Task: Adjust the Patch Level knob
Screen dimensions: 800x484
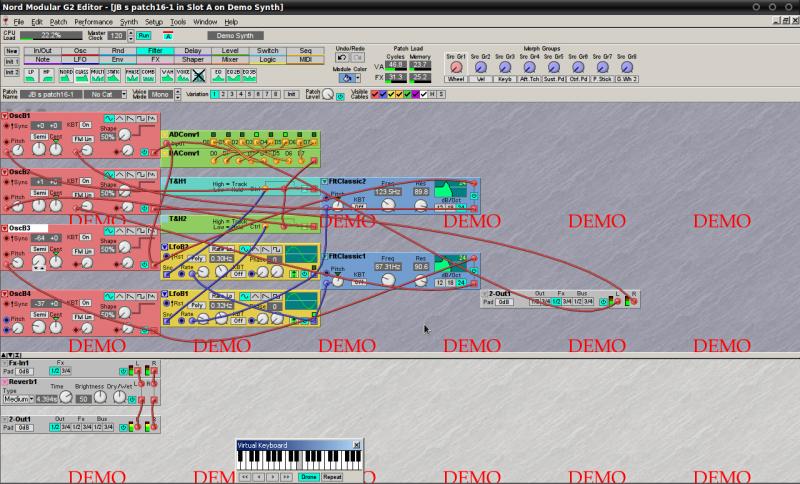Action: (x=328, y=94)
